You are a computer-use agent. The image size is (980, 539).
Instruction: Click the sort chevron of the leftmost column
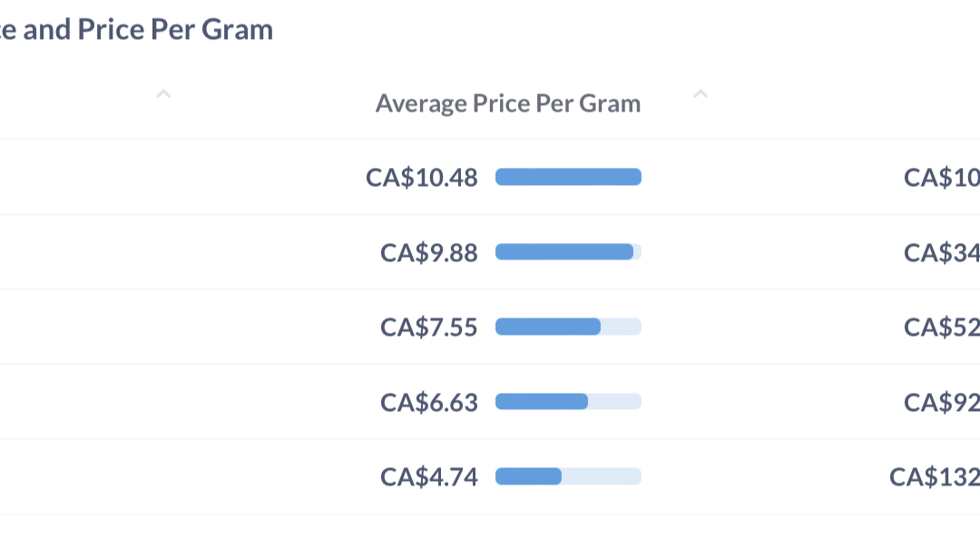[x=163, y=93]
